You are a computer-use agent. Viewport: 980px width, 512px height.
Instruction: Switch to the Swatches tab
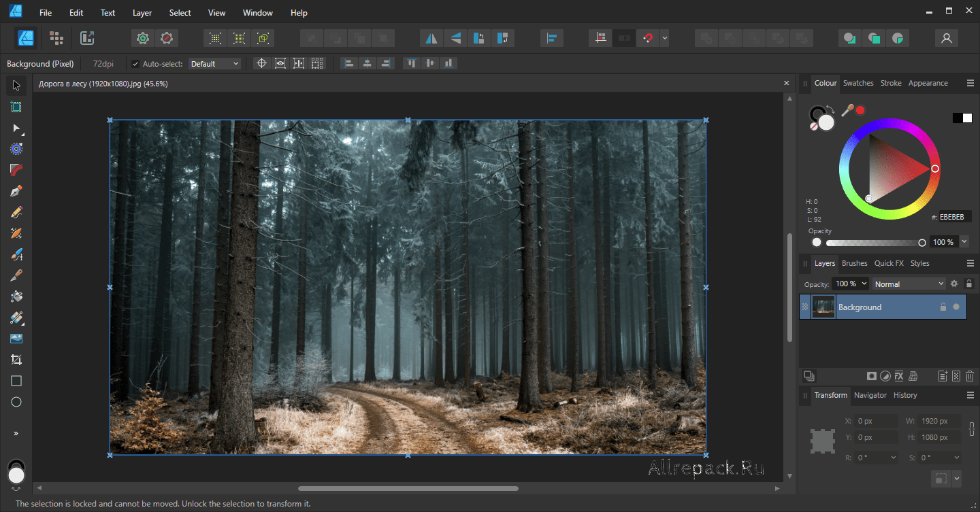pos(858,83)
